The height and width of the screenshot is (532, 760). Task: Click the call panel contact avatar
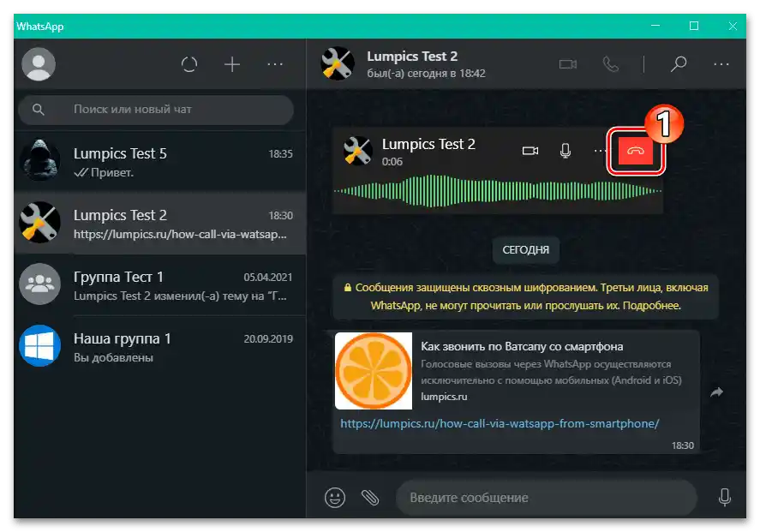[357, 151]
